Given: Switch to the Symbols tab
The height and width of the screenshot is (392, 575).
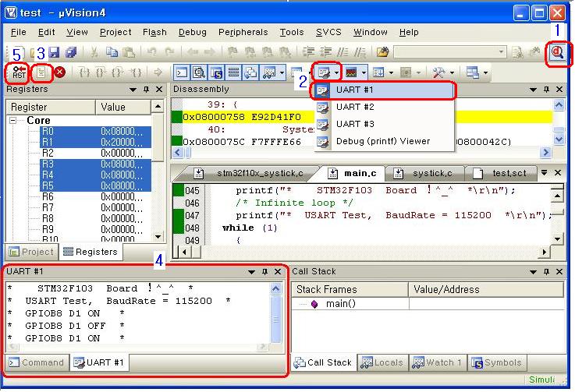Looking at the screenshot, I should (497, 362).
